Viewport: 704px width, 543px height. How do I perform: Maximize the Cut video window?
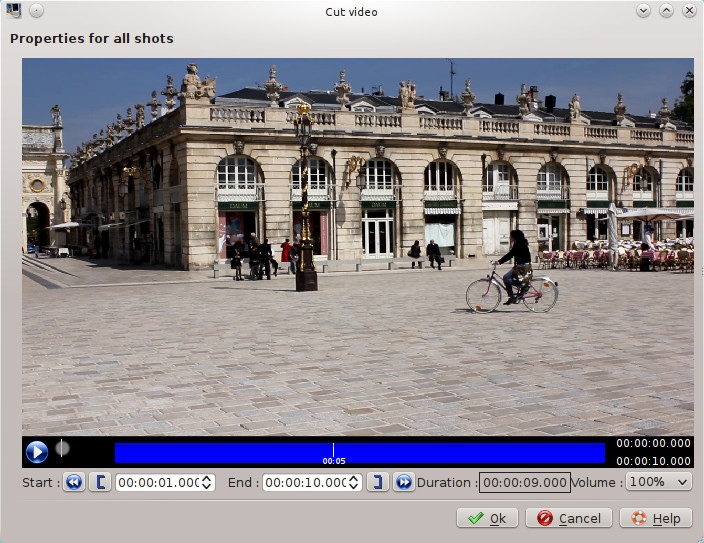666,10
